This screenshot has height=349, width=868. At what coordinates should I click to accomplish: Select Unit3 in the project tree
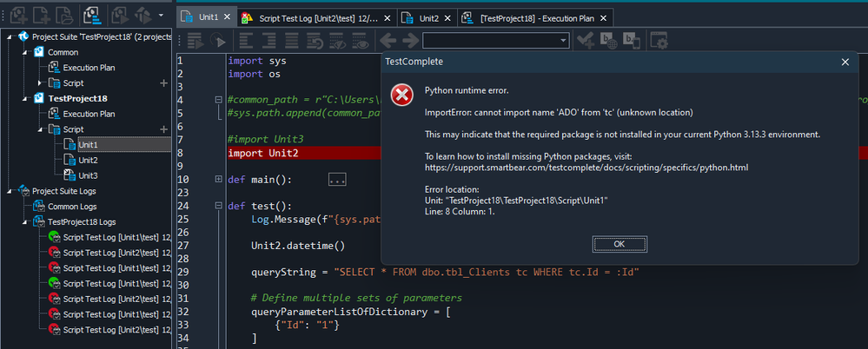[88, 175]
